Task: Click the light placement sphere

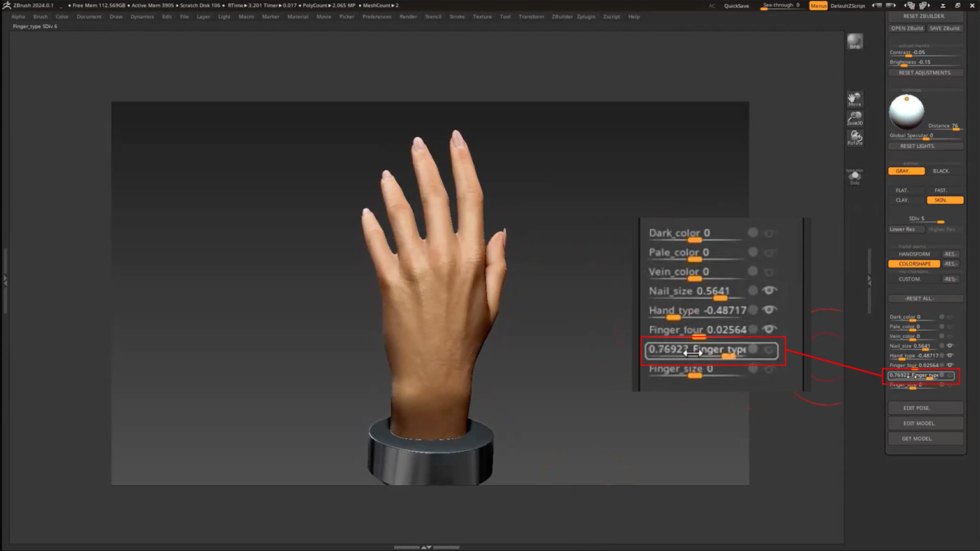Action: point(907,110)
